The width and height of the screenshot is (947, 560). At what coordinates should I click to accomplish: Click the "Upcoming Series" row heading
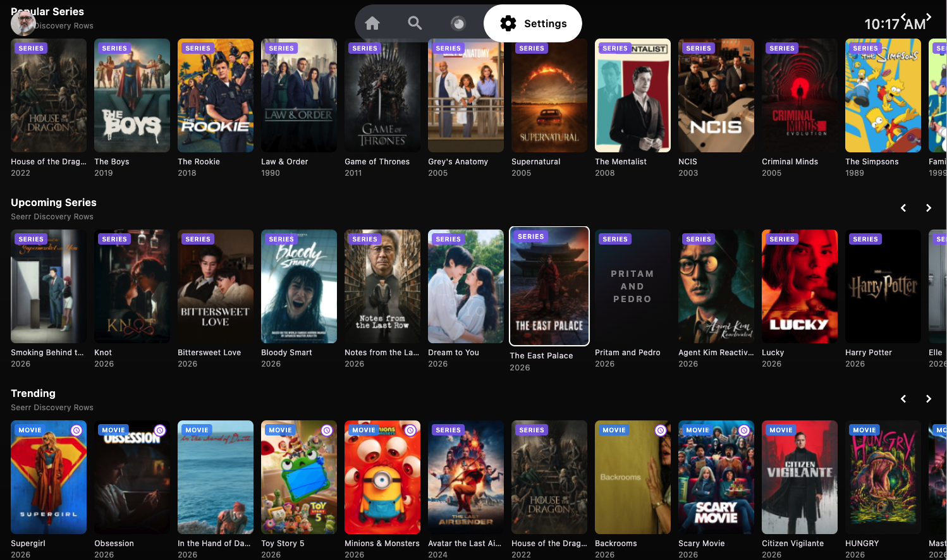(54, 202)
